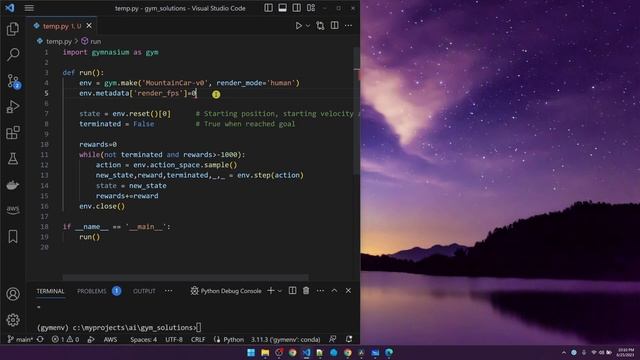Expand the run options dropdown arrow

[x=308, y=26]
